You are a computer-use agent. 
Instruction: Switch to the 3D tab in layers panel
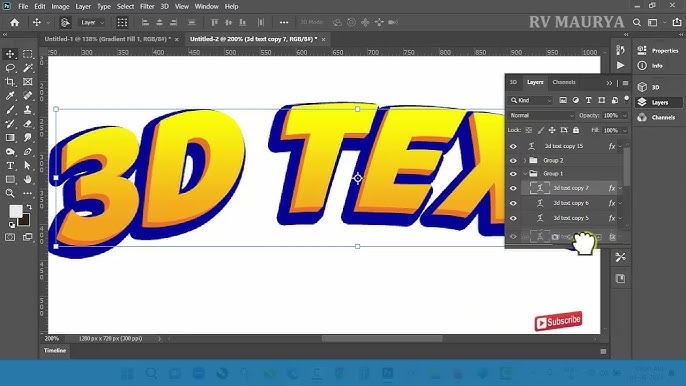tap(513, 82)
